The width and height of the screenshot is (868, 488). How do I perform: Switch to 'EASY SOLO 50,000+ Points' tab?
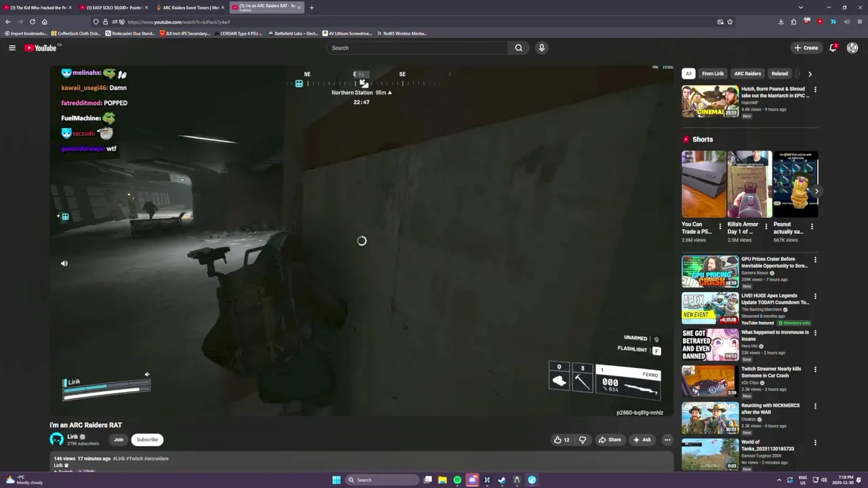point(112,7)
